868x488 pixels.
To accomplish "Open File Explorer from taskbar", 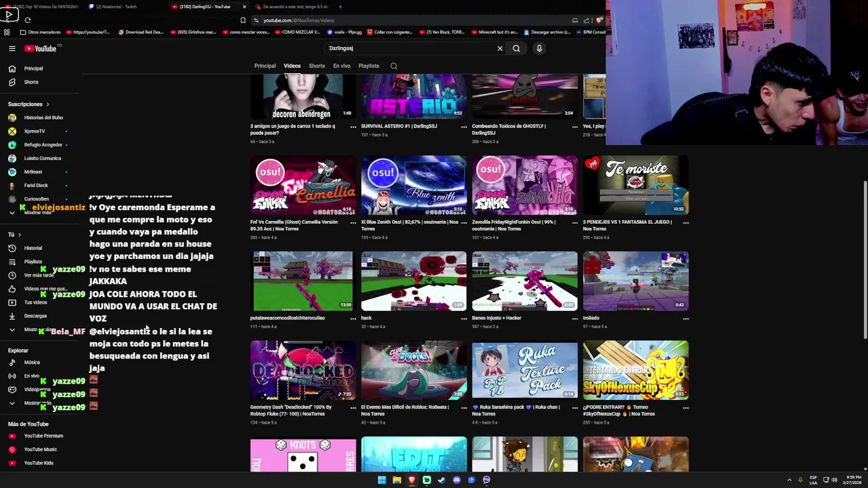I will (397, 480).
